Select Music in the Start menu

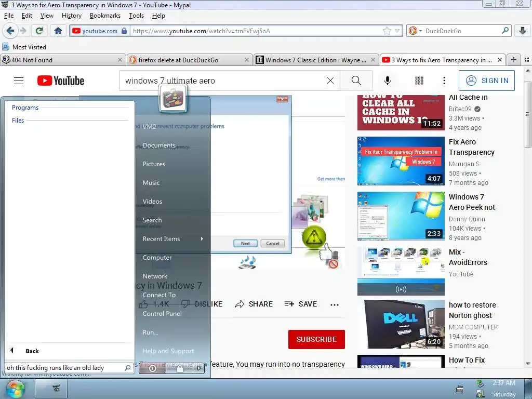tap(151, 182)
